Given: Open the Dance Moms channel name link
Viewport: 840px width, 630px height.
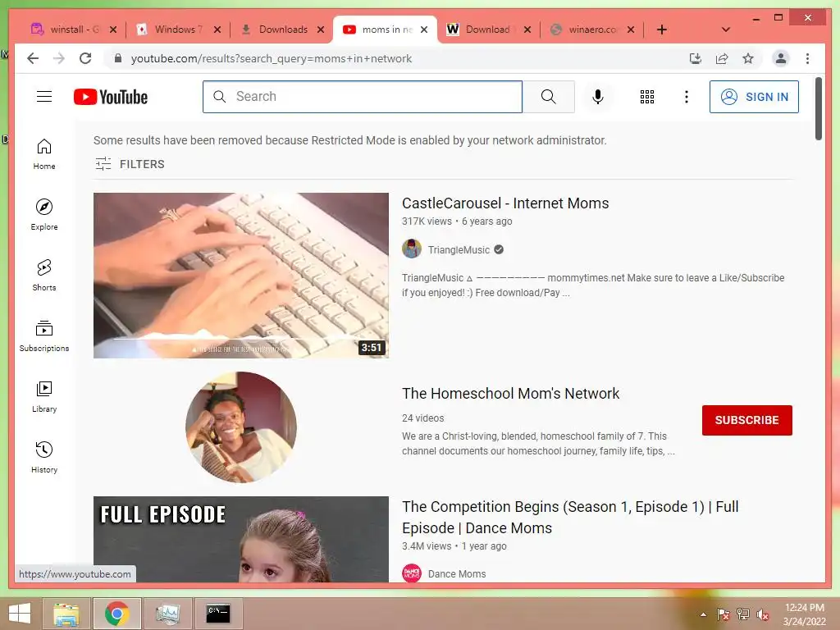Looking at the screenshot, I should pyautogui.click(x=457, y=573).
